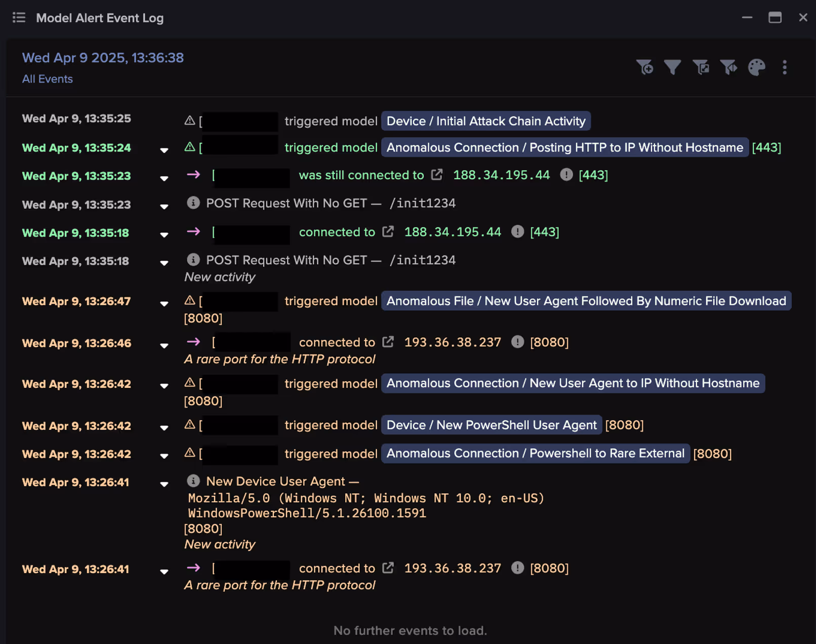
Task: Click the pink arrow at 13:26:46 row
Action: tap(193, 342)
